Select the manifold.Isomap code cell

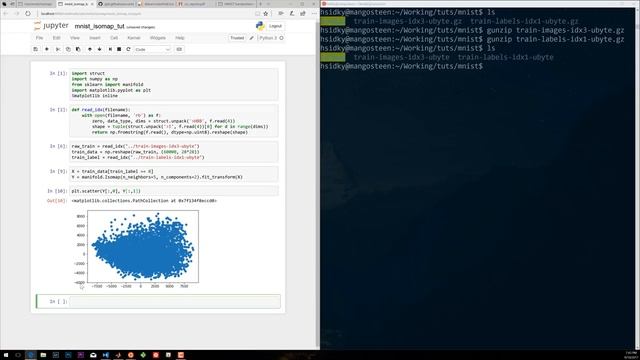(174, 174)
